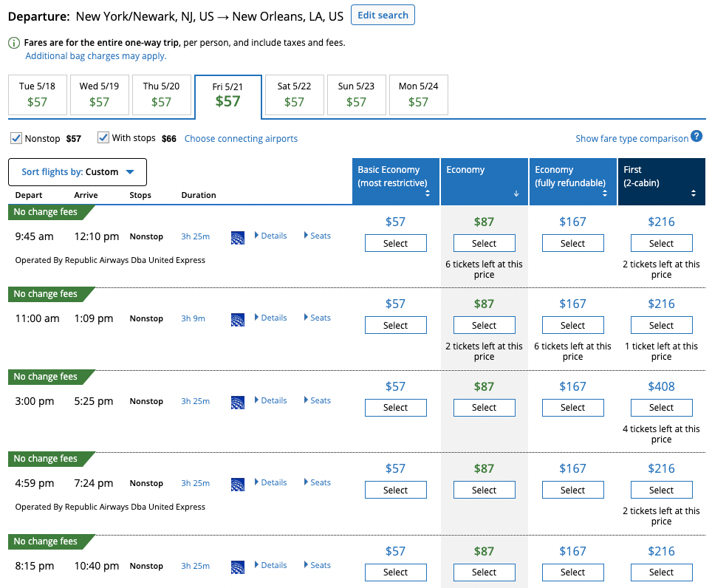Click United logo for the 11:00 am flight
712x588 pixels.
click(237, 319)
